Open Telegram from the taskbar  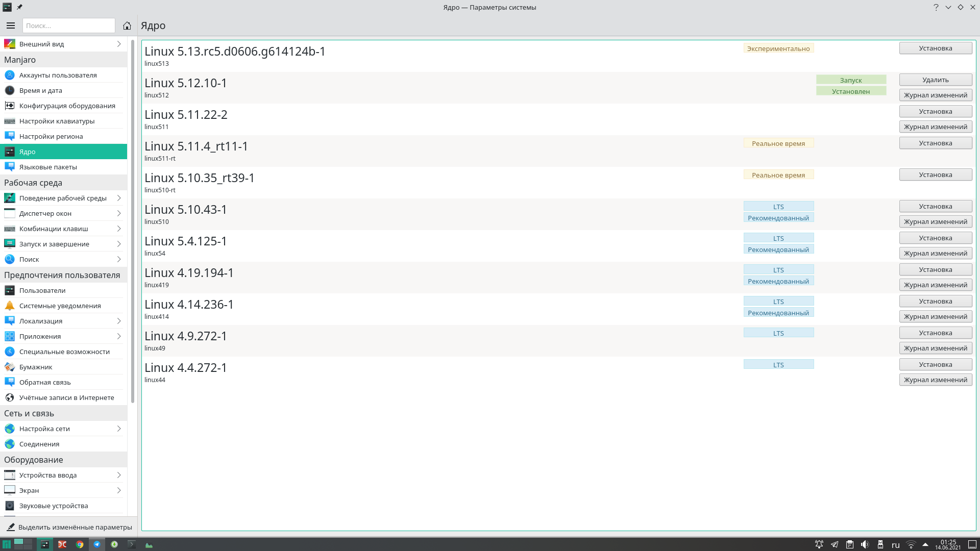point(96,544)
